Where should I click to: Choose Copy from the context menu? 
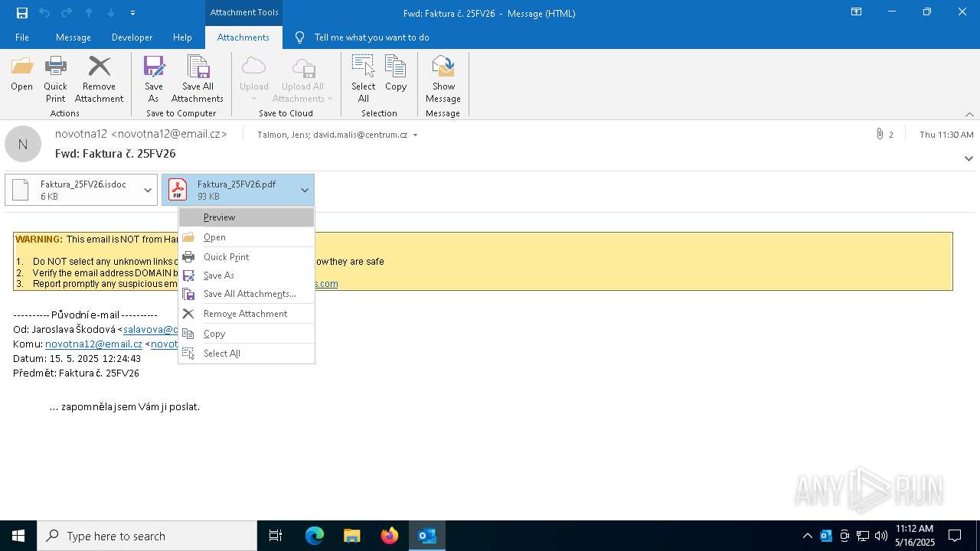point(247,334)
